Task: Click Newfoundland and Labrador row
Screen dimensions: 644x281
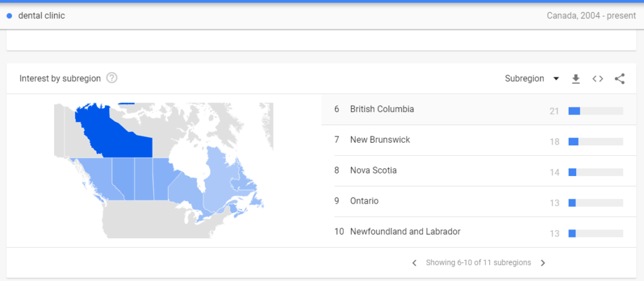Action: pyautogui.click(x=405, y=232)
